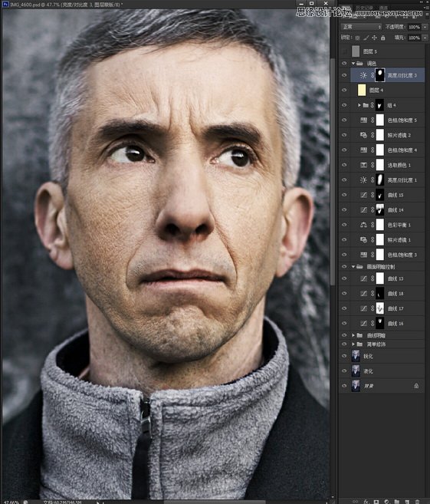Hide the yellow 图层 4 layer
Viewport: 430px width, 504px height.
344,90
